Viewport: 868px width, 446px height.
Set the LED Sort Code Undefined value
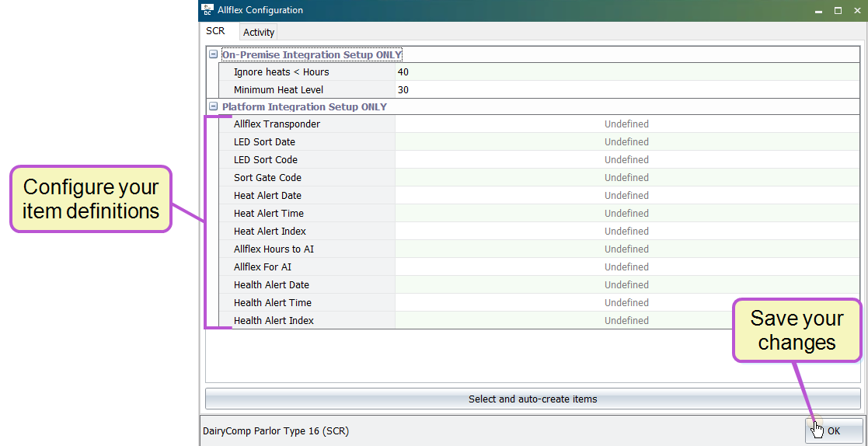click(628, 159)
